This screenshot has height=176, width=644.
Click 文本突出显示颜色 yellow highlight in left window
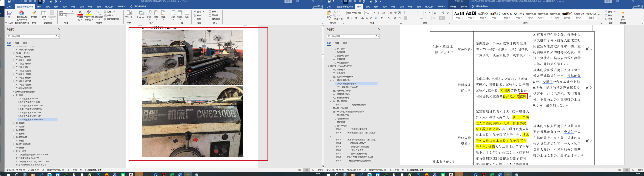(x=89, y=13)
